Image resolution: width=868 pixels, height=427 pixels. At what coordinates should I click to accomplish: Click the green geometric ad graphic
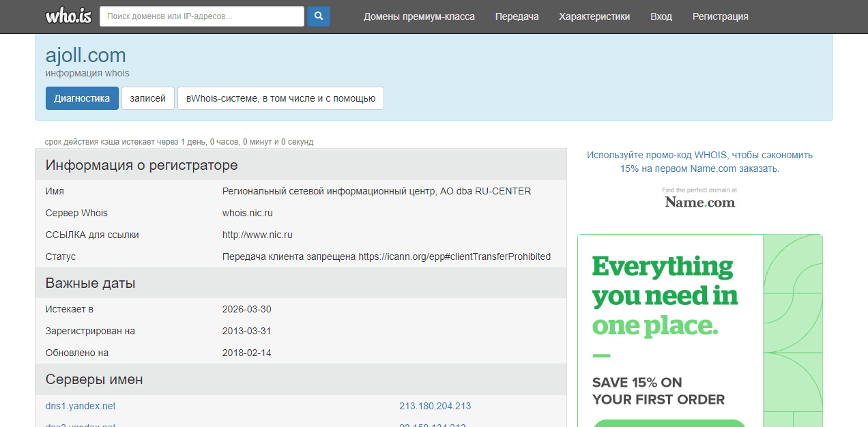(x=792, y=327)
